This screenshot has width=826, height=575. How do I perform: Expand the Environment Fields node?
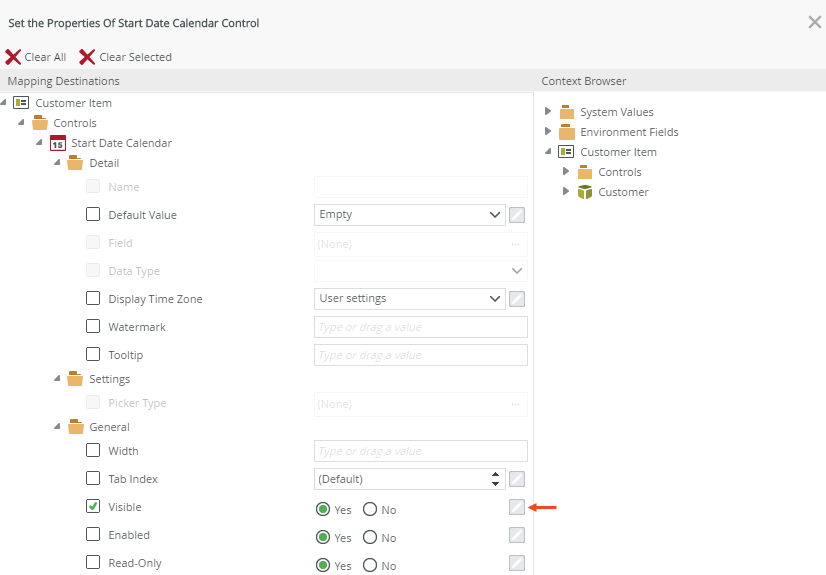point(548,132)
